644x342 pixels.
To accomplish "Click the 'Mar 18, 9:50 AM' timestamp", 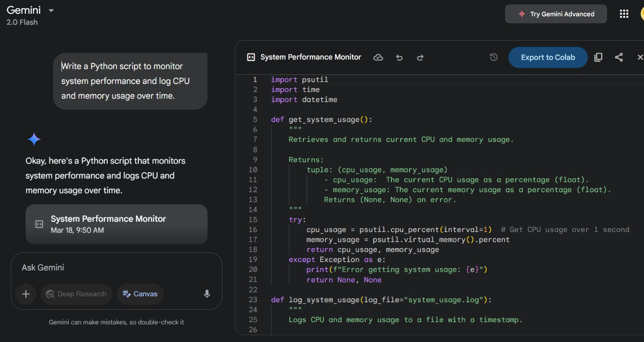I will [x=77, y=230].
